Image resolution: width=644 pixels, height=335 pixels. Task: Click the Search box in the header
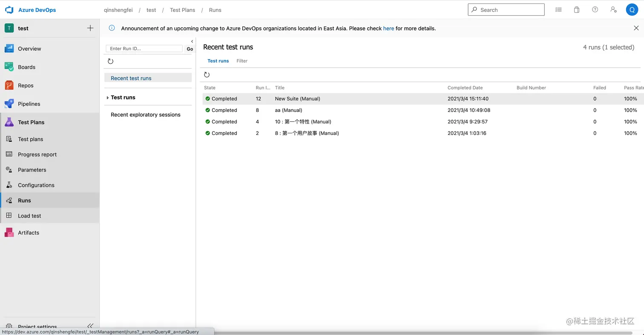pyautogui.click(x=506, y=10)
